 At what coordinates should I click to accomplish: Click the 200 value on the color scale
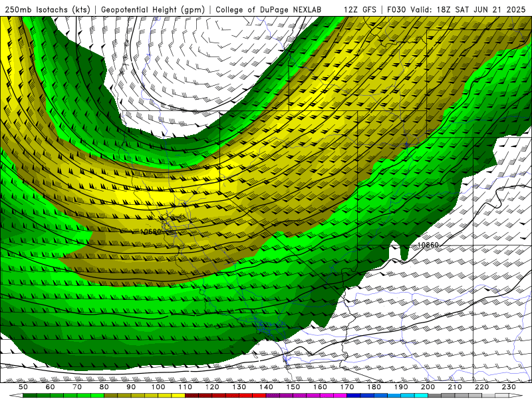(x=428, y=387)
